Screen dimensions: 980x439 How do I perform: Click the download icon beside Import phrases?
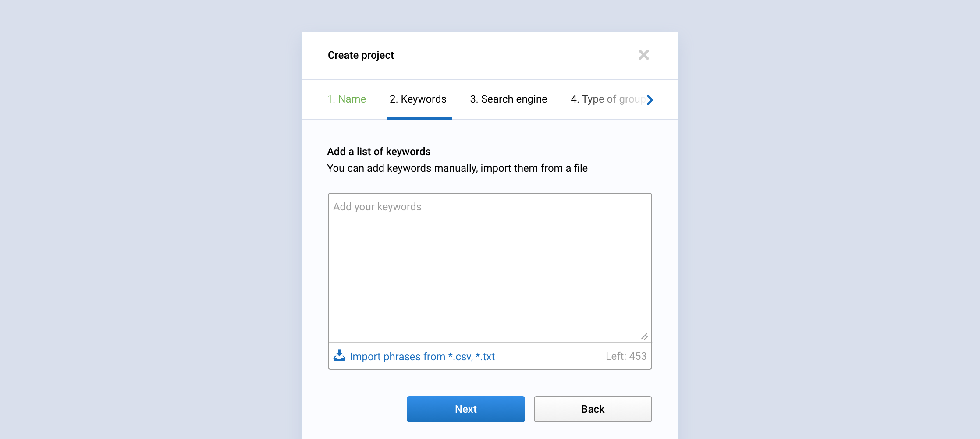[339, 355]
